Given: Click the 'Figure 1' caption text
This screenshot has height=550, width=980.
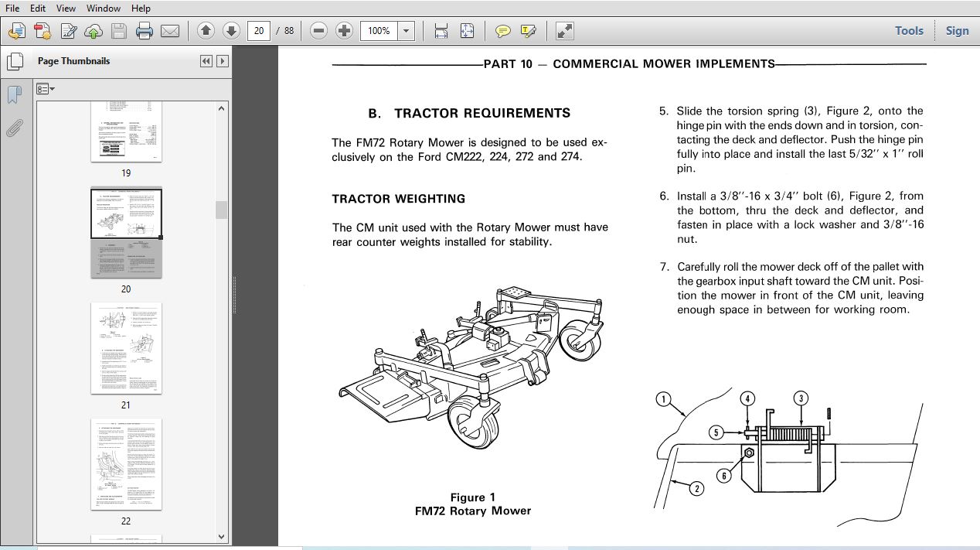Looking at the screenshot, I should [473, 497].
